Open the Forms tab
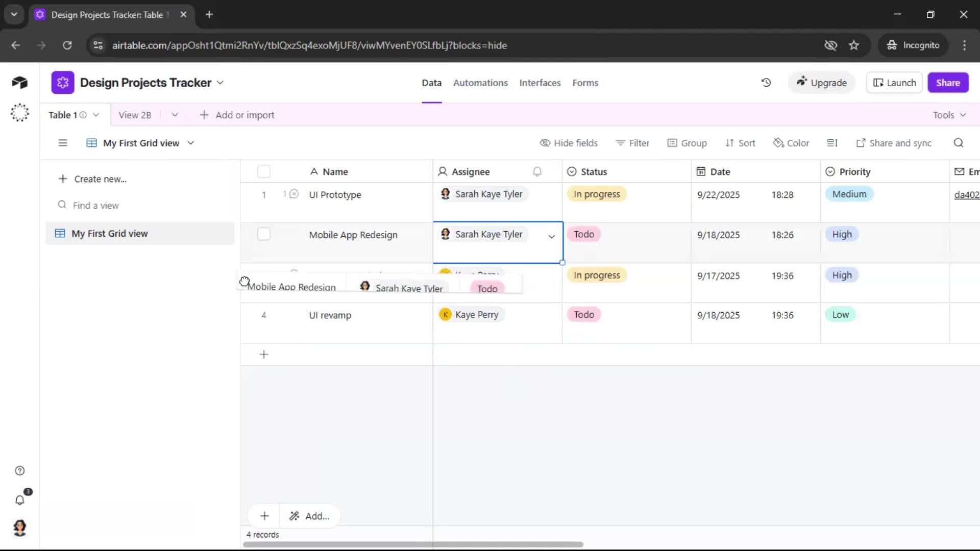The width and height of the screenshot is (980, 551). pyautogui.click(x=585, y=83)
